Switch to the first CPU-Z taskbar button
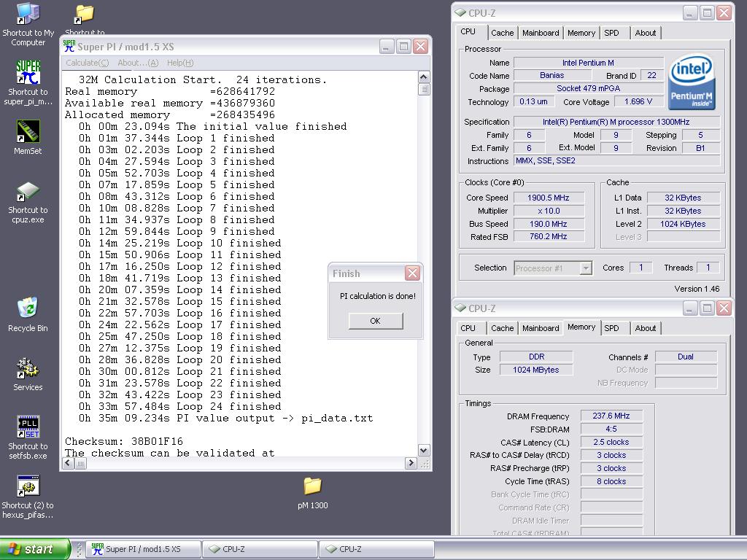This screenshot has height=560, width=747. (260, 549)
